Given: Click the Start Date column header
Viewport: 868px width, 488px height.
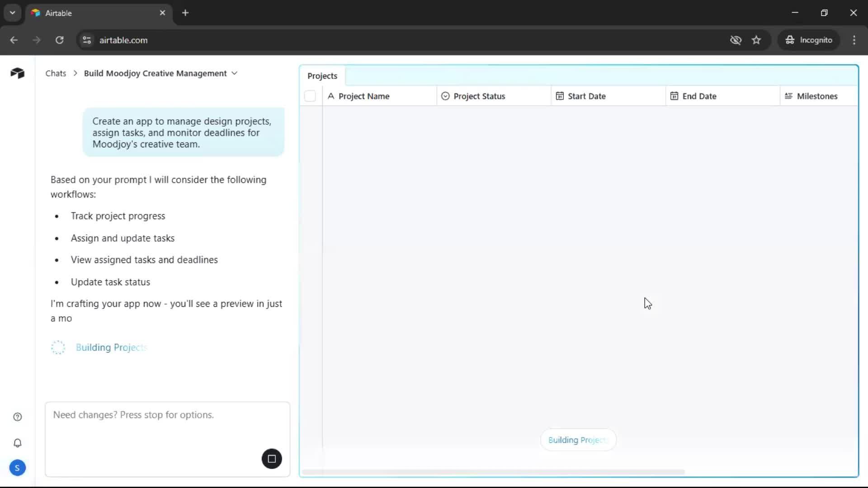Looking at the screenshot, I should point(609,96).
